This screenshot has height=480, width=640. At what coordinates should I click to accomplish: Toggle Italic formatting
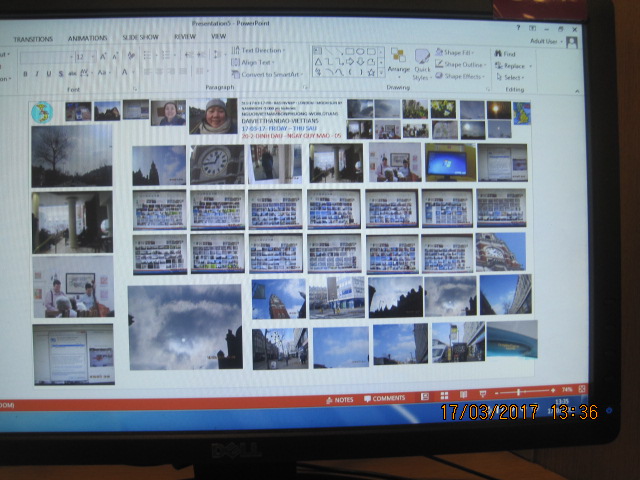(x=37, y=74)
